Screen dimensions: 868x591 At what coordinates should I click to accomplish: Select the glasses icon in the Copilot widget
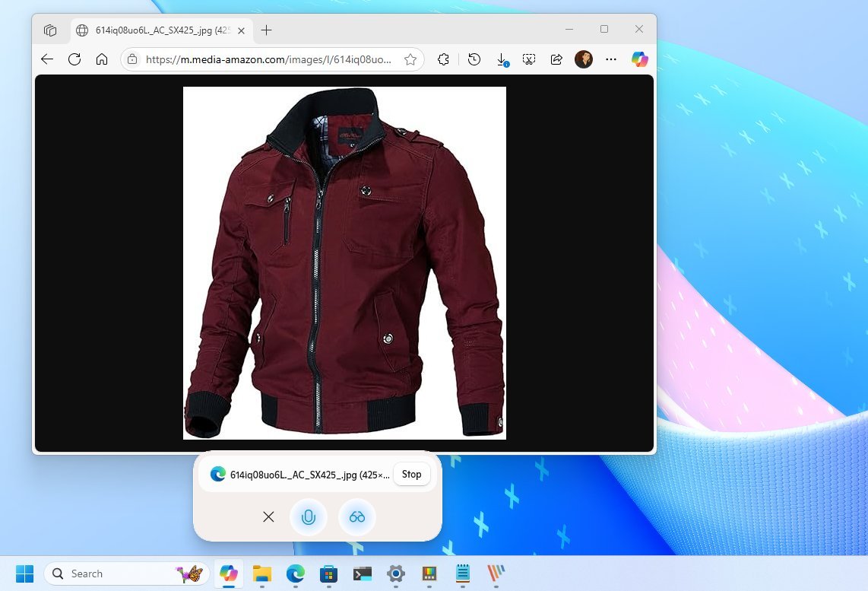point(356,516)
